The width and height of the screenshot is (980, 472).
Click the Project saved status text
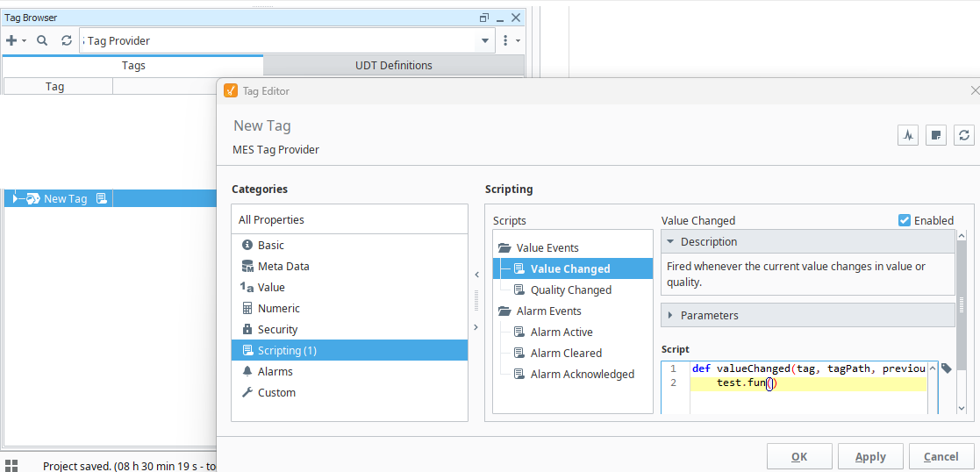[x=130, y=466]
